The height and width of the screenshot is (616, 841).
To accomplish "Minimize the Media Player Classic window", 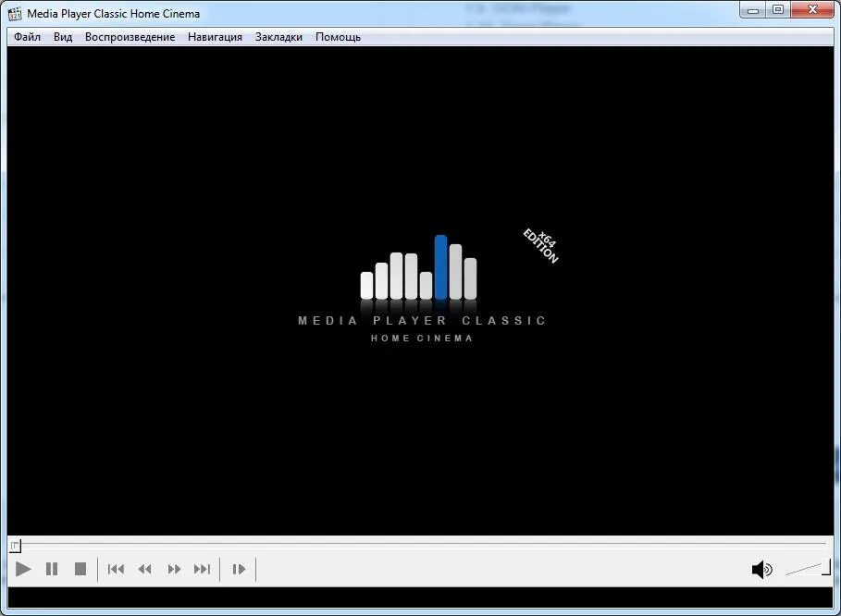I will pos(753,9).
